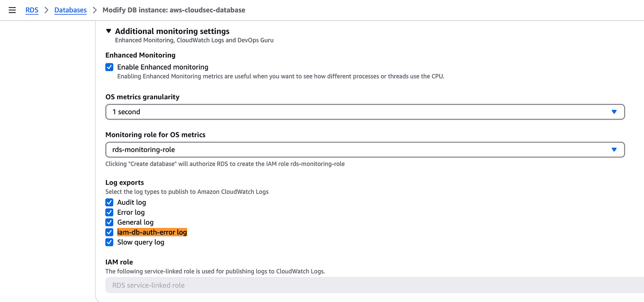Open the Monitoring role for OS metrics dropdown
Image resolution: width=644 pixels, height=302 pixels.
[x=365, y=150]
